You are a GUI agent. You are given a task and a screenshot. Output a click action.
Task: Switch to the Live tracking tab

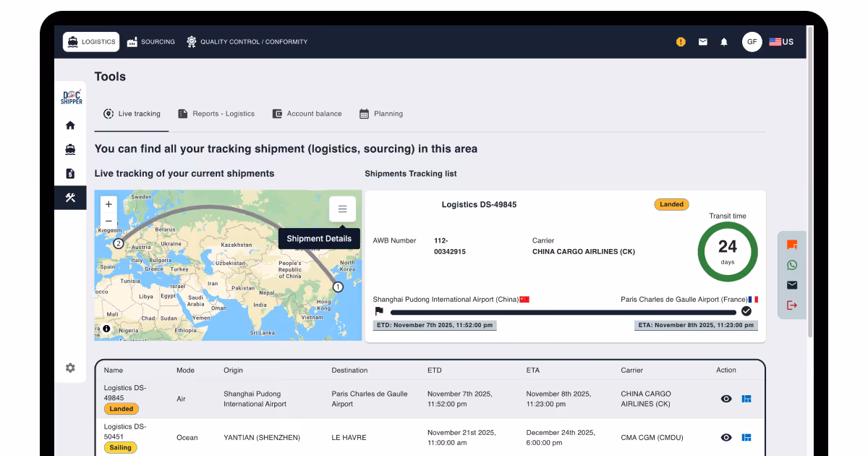(132, 114)
